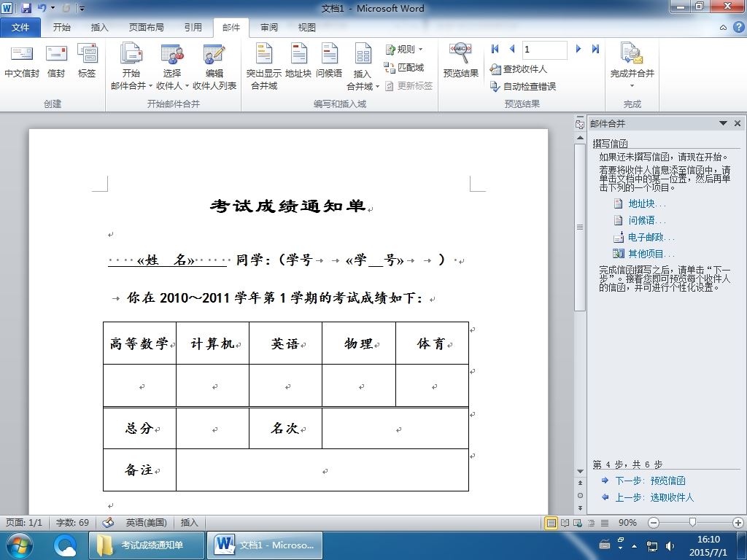747x560 pixels.
Task: Undo the last action with the Undo icon
Action: tap(42, 8)
